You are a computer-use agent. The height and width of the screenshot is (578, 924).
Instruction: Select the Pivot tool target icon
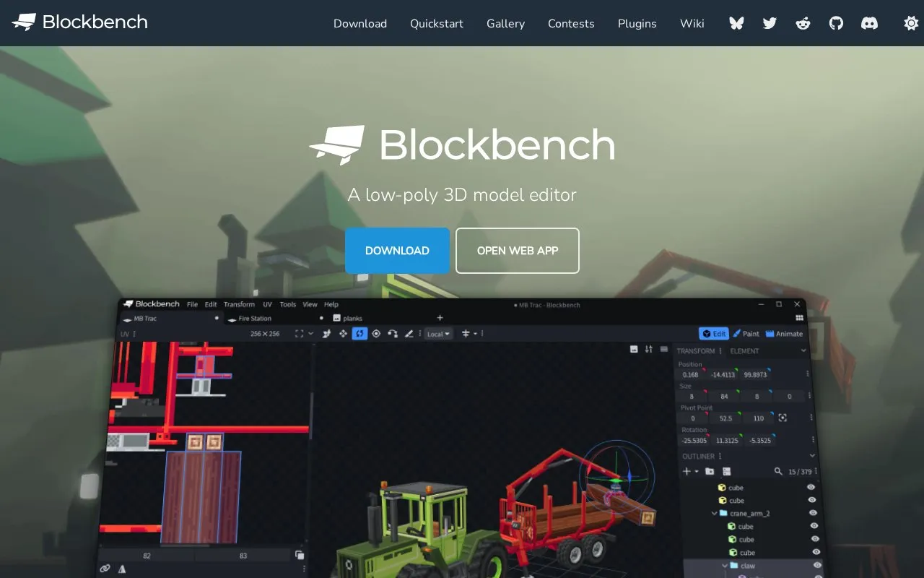376,334
